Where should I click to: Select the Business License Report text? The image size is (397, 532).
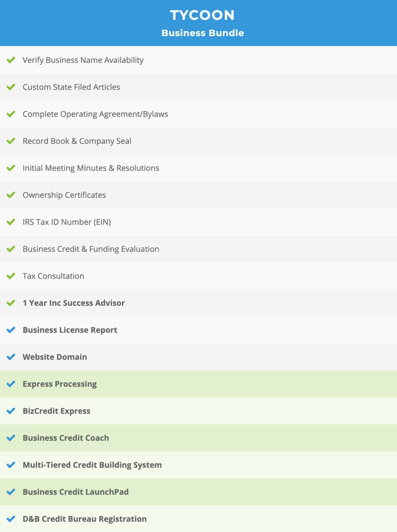69,330
